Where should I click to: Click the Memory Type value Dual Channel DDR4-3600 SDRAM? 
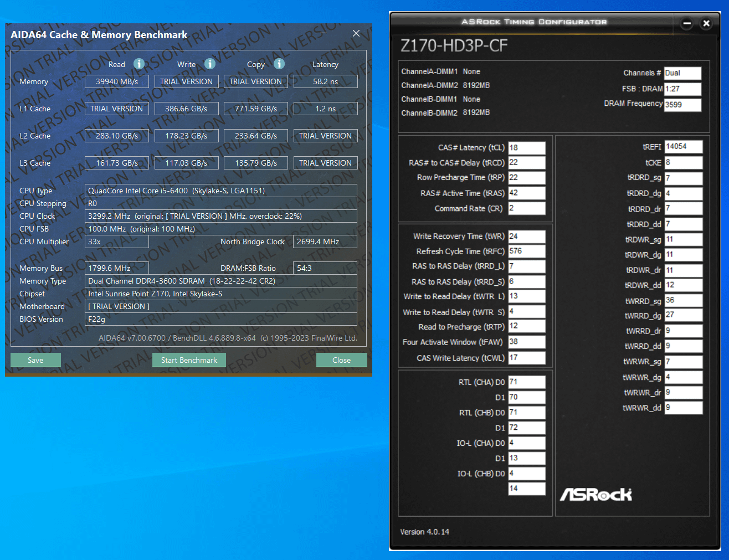pos(221,281)
